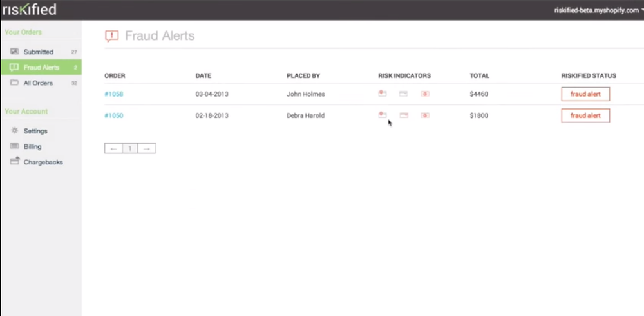Click the RISKIFIED STATUS column header
The image size is (644, 316).
pyautogui.click(x=589, y=75)
